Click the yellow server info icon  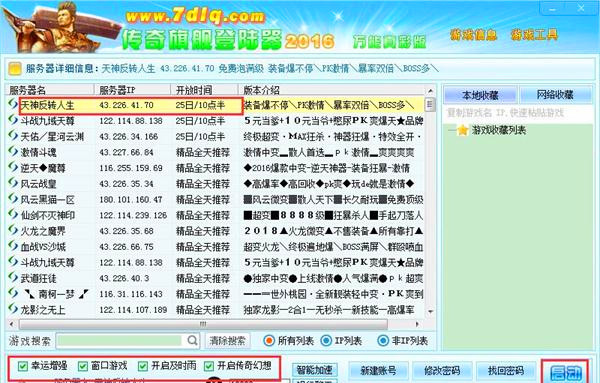pos(15,68)
